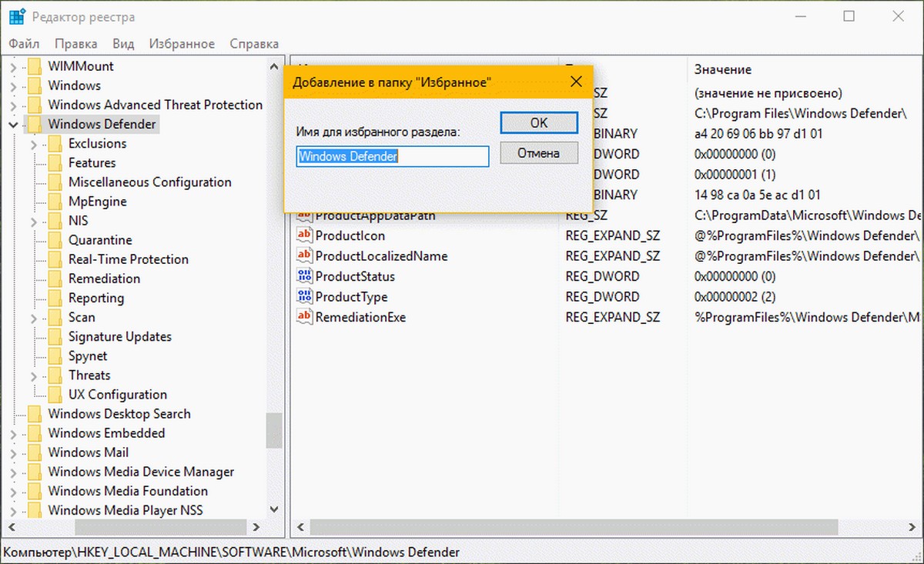924x564 pixels.
Task: Click the value 0x00000002 (2)
Action: pyautogui.click(x=735, y=296)
